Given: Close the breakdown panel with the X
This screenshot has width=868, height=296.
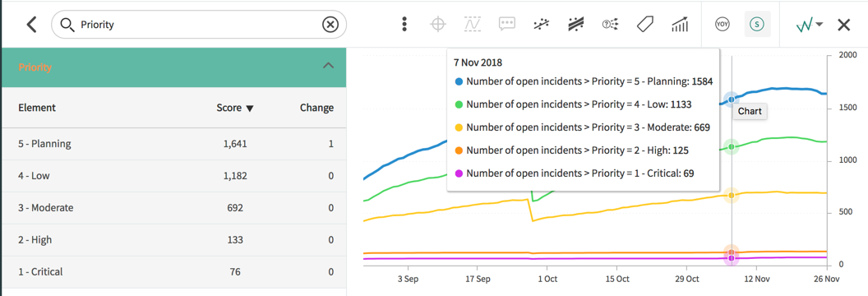Looking at the screenshot, I should point(843,25).
